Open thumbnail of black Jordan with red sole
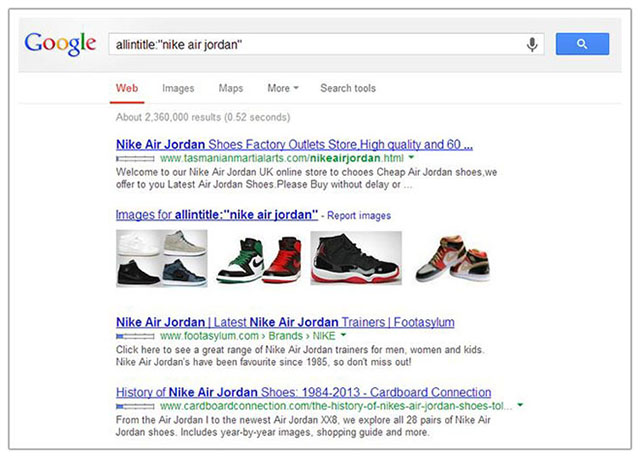Screen dimensions: 640x458 point(356,258)
